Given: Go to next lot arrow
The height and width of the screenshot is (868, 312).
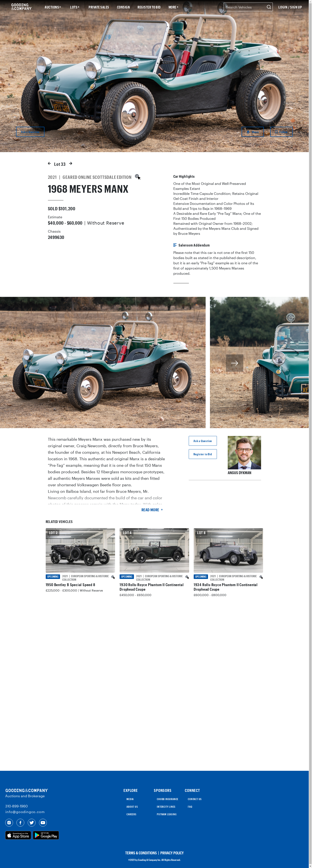Looking at the screenshot, I should 71,163.
